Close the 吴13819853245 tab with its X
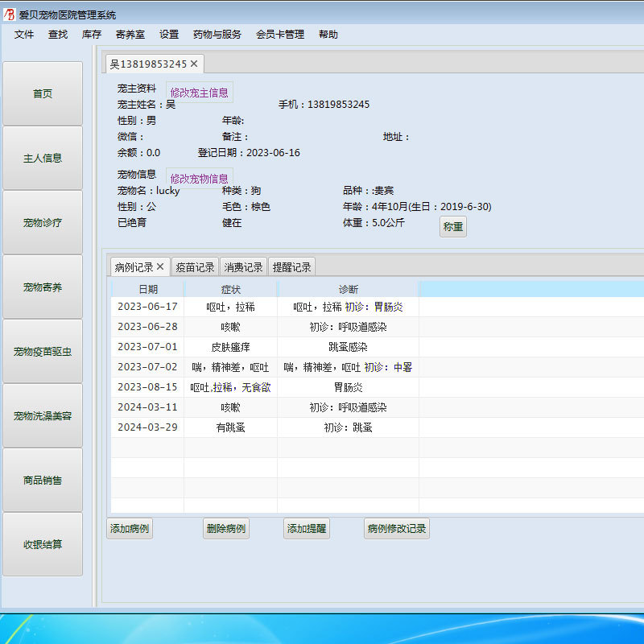Viewport: 644px width, 644px height. click(x=194, y=64)
